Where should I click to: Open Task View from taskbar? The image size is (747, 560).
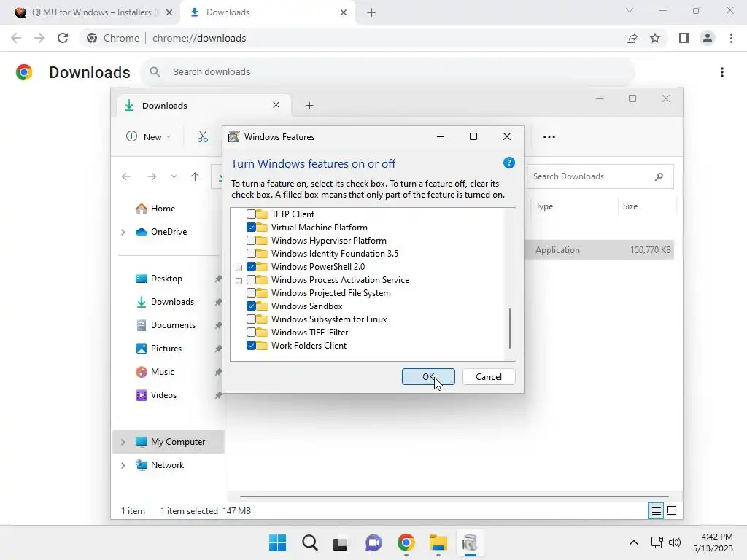(340, 542)
